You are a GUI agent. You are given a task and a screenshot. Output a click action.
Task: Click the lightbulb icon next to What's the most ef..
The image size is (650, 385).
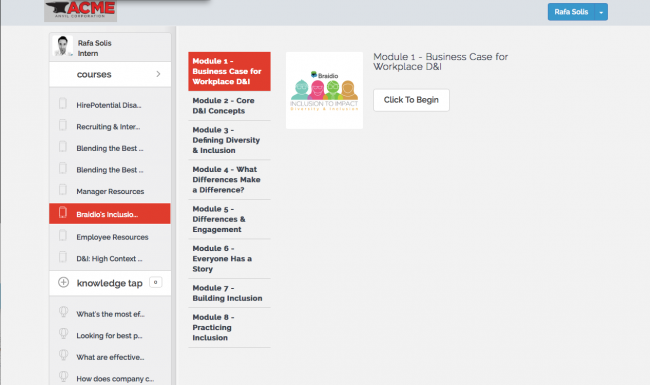click(63, 312)
